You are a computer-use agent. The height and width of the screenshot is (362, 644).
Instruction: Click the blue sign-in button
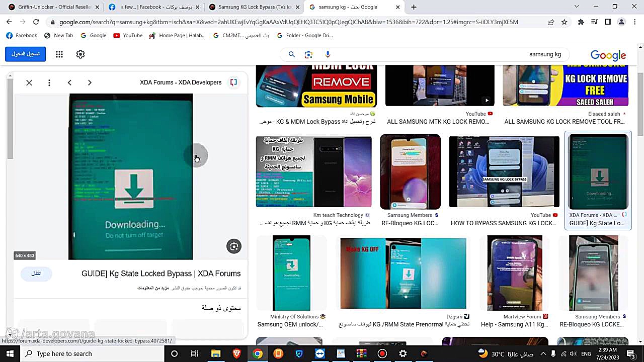coord(26,54)
